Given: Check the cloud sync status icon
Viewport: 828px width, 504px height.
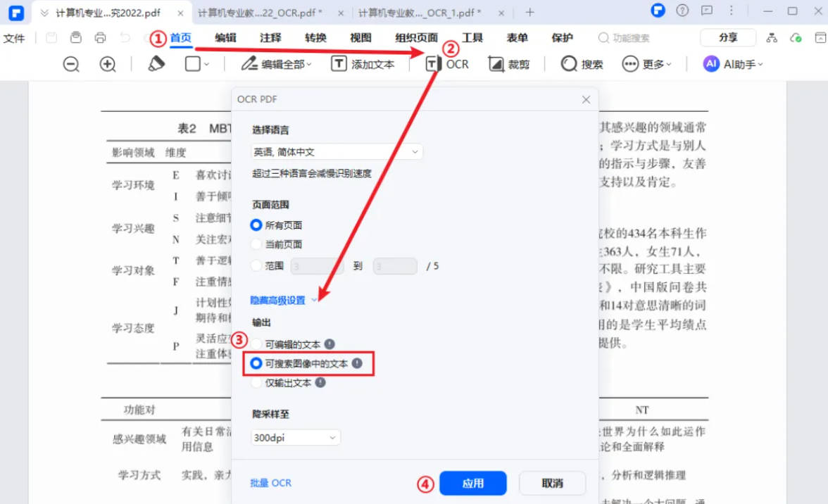Looking at the screenshot, I should pyautogui.click(x=796, y=39).
